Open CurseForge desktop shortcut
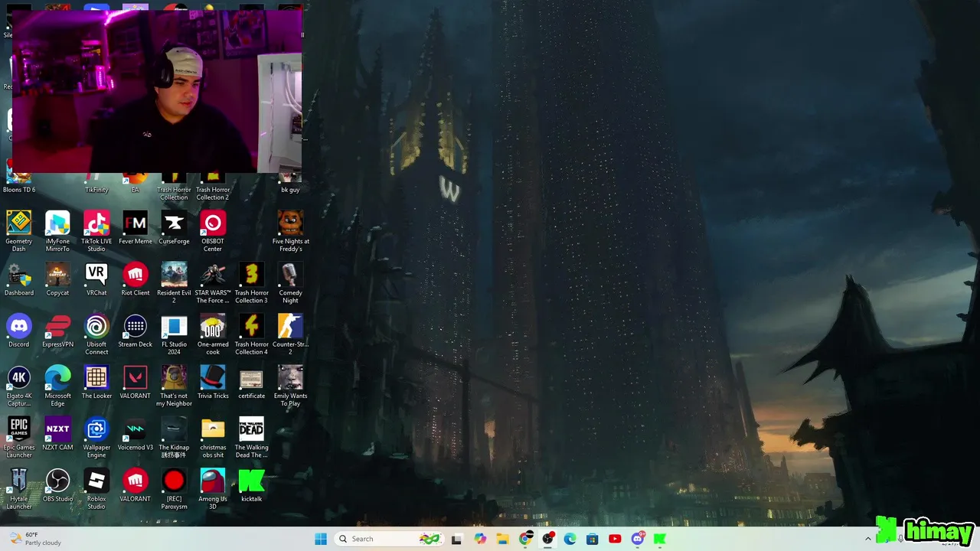The image size is (980, 551). (x=174, y=227)
